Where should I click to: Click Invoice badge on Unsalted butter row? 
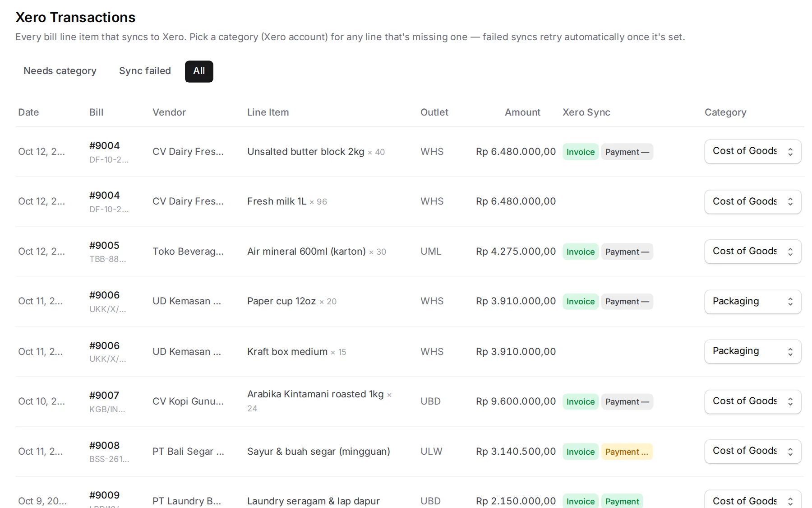[581, 152]
